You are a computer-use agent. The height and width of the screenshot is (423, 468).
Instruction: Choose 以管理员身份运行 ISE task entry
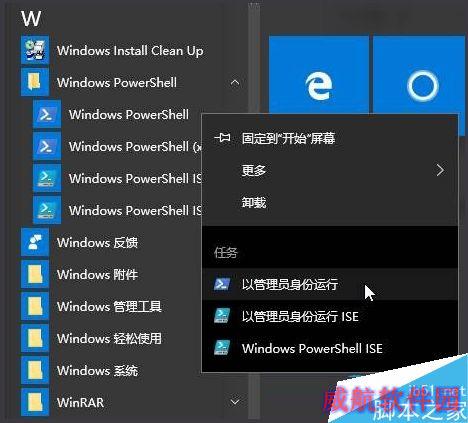click(x=330, y=316)
